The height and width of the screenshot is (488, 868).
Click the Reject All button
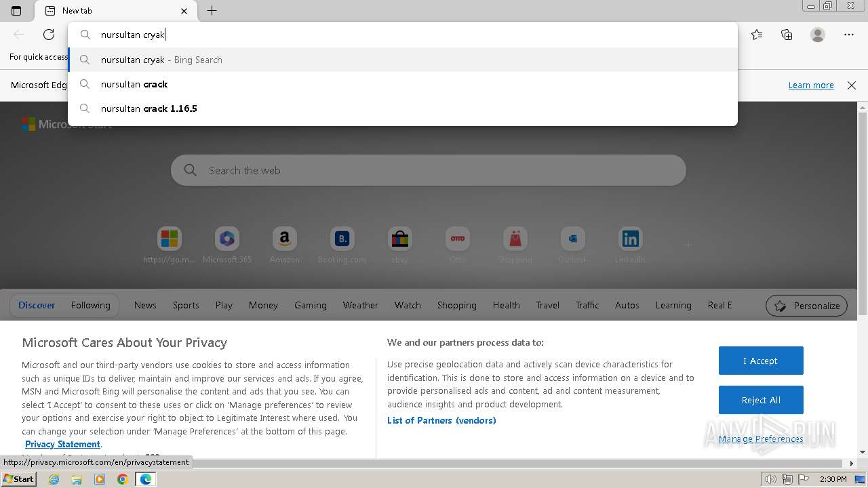pos(761,400)
